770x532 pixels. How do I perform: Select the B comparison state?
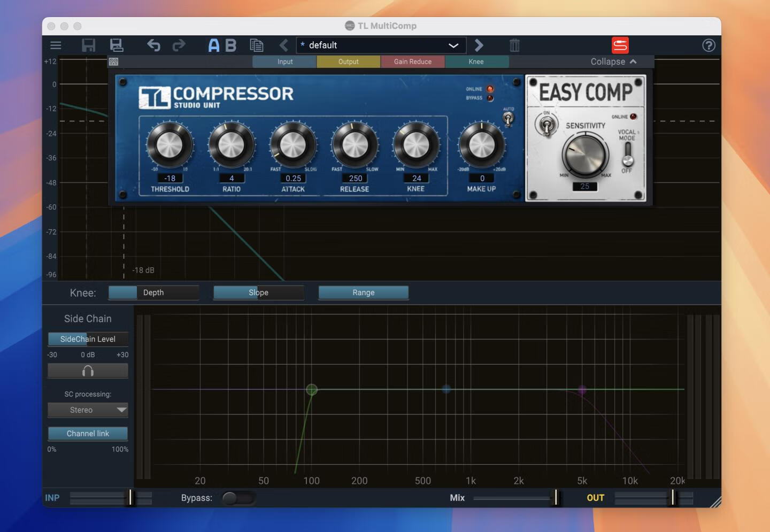click(x=230, y=45)
